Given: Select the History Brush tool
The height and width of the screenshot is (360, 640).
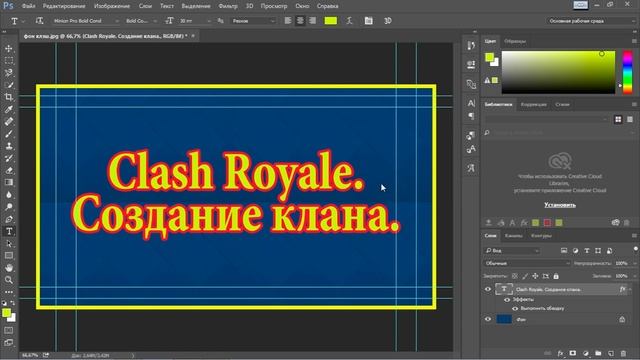Looking at the screenshot, I should [9, 158].
